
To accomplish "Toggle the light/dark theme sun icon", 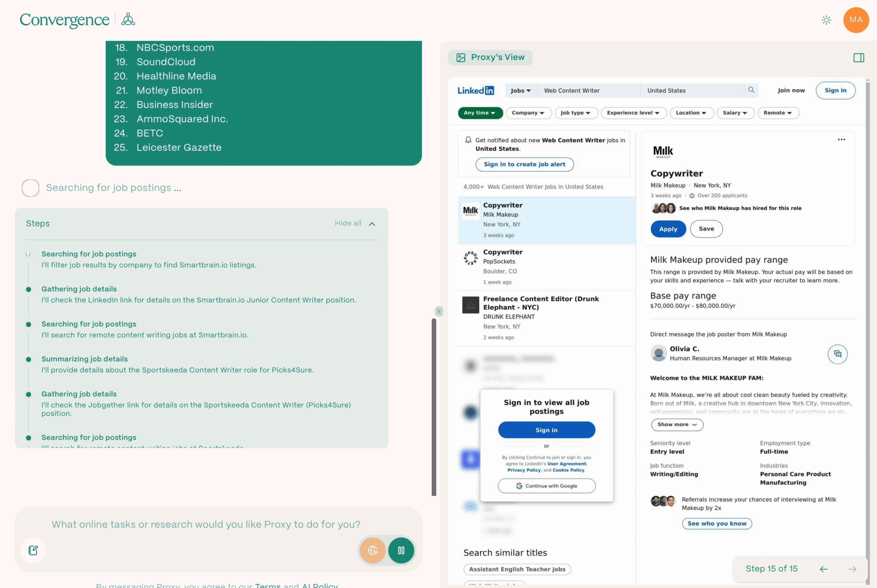I will click(826, 20).
